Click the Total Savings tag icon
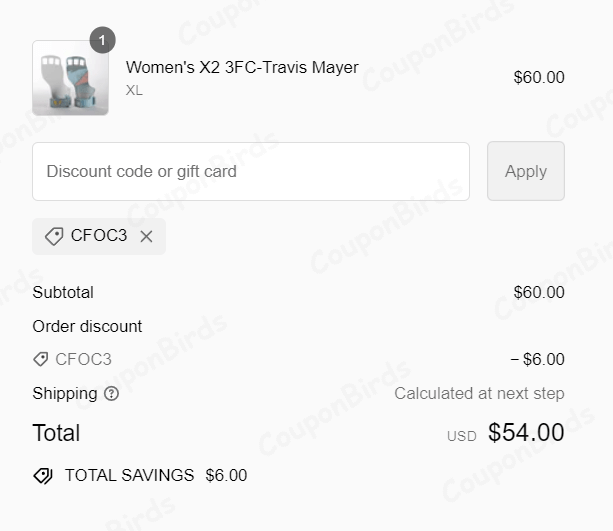The height and width of the screenshot is (531, 613). pos(43,476)
